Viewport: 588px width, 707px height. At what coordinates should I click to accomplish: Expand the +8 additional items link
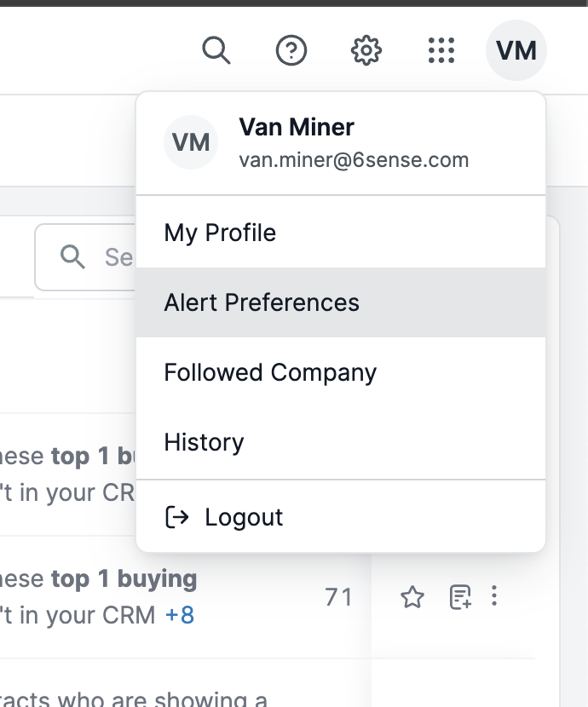tap(180, 615)
